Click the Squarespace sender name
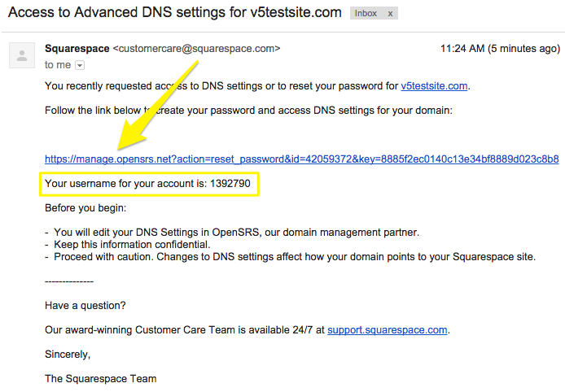The height and width of the screenshot is (392, 565). click(x=77, y=49)
